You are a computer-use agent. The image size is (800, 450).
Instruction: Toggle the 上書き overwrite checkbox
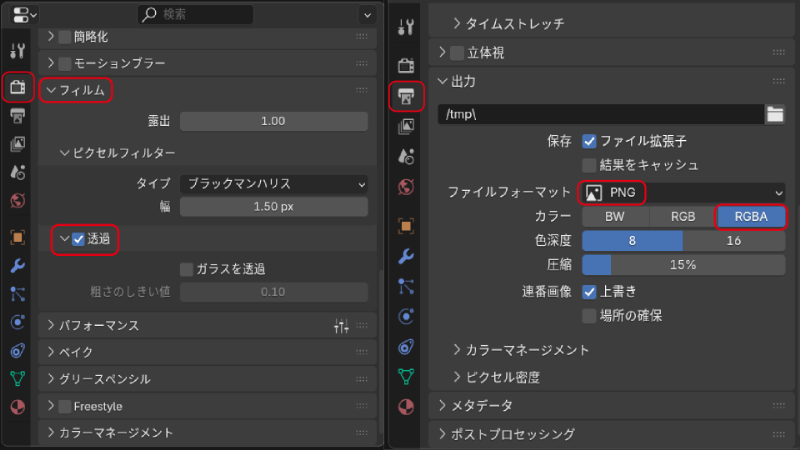pyautogui.click(x=589, y=292)
